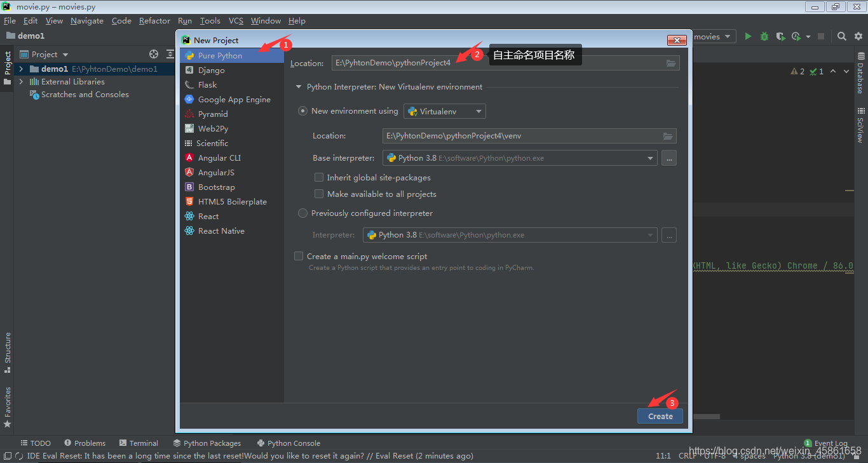Enable Inherit global site-packages
The width and height of the screenshot is (868, 463).
coord(320,178)
